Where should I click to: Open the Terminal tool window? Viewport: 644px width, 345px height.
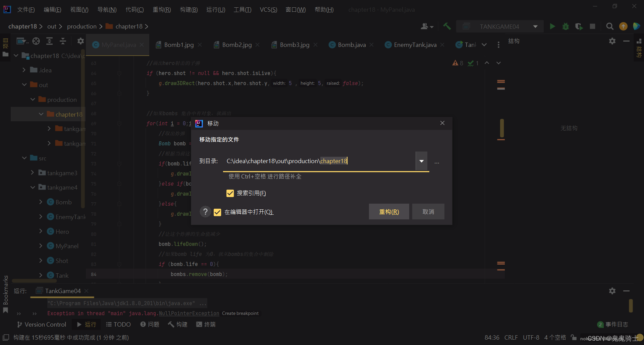(206, 324)
